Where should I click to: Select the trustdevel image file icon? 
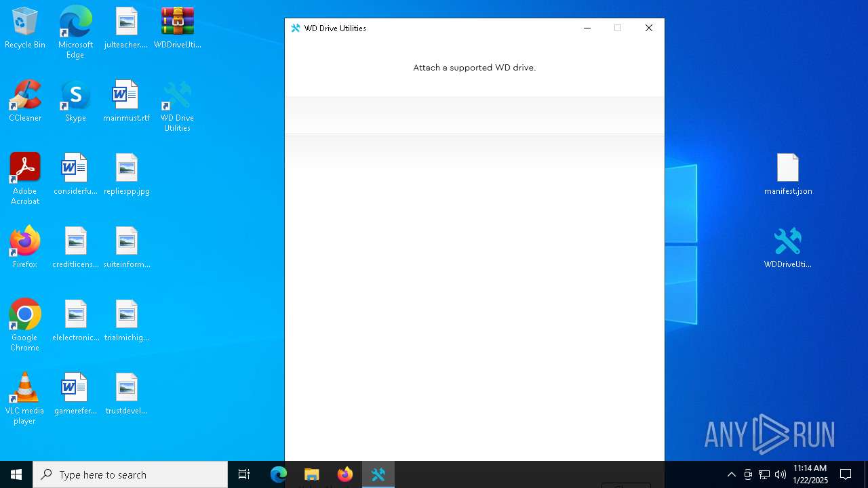[x=126, y=394]
